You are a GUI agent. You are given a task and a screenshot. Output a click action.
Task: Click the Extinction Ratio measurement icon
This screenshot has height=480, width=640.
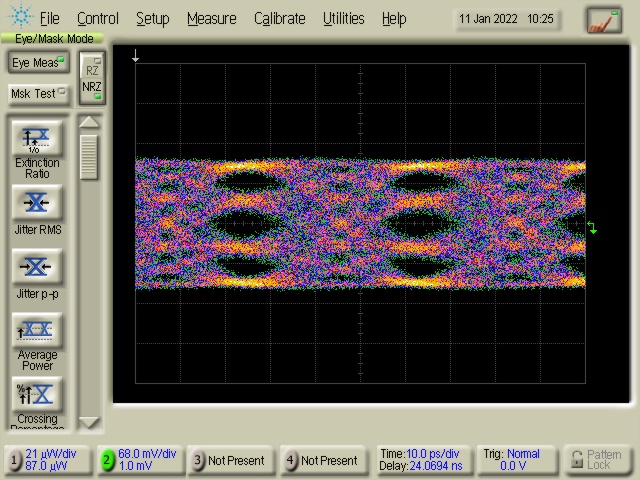pos(36,138)
